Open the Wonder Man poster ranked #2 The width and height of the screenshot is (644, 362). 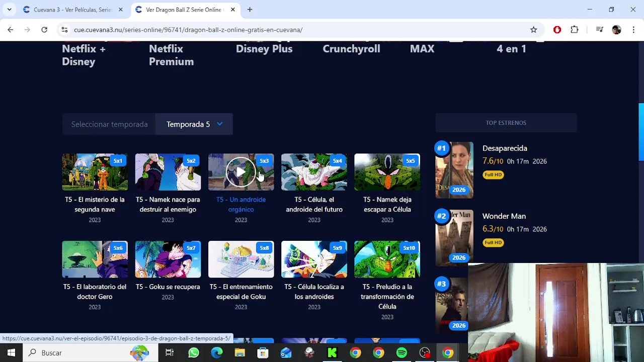pyautogui.click(x=454, y=238)
